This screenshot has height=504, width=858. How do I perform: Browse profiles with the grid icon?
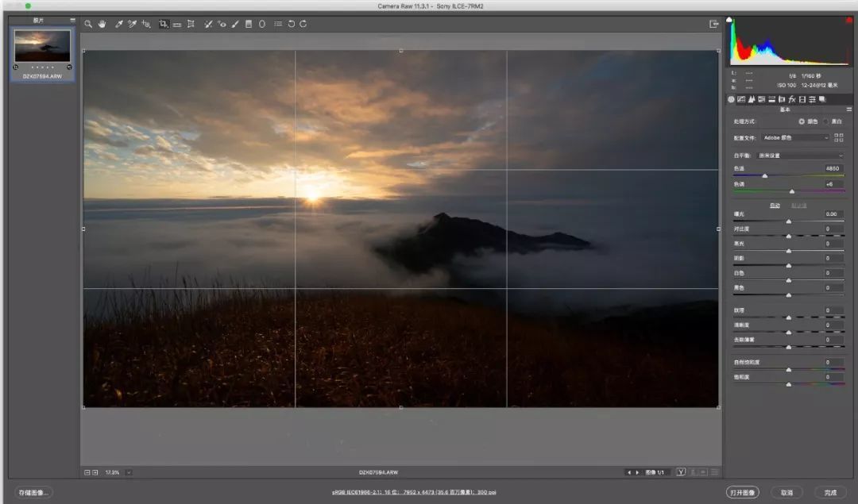pos(839,138)
